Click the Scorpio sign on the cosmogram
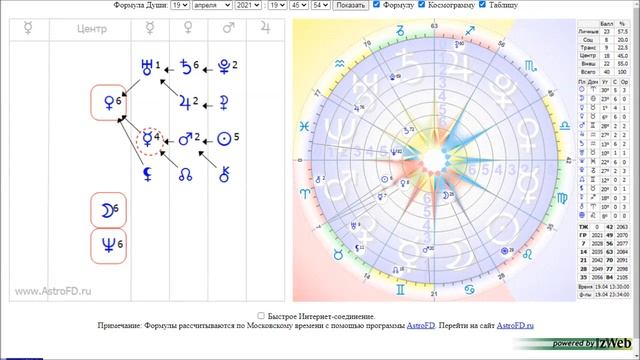This screenshot has width=640, height=360. tap(531, 66)
